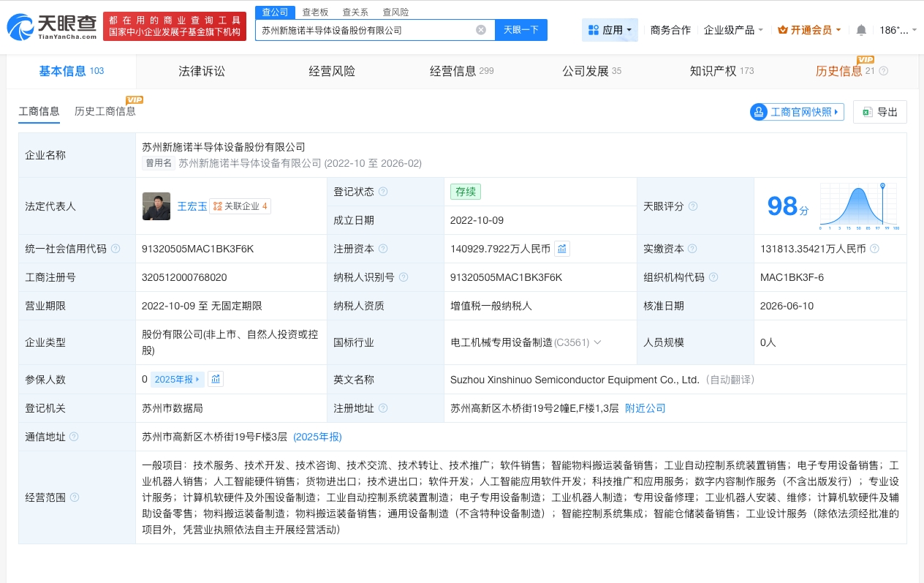This screenshot has height=583, width=924.
Task: Export data with the 导出 button
Action: tap(880, 112)
